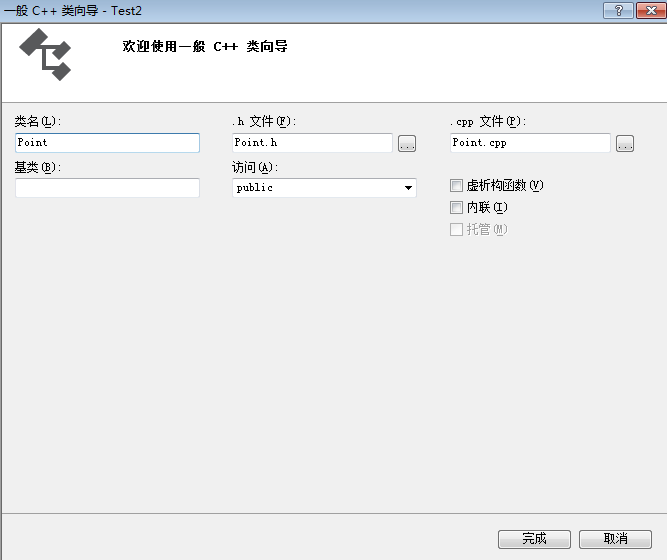The height and width of the screenshot is (560, 667).
Task: Browse for the .h file location
Action: point(407,143)
